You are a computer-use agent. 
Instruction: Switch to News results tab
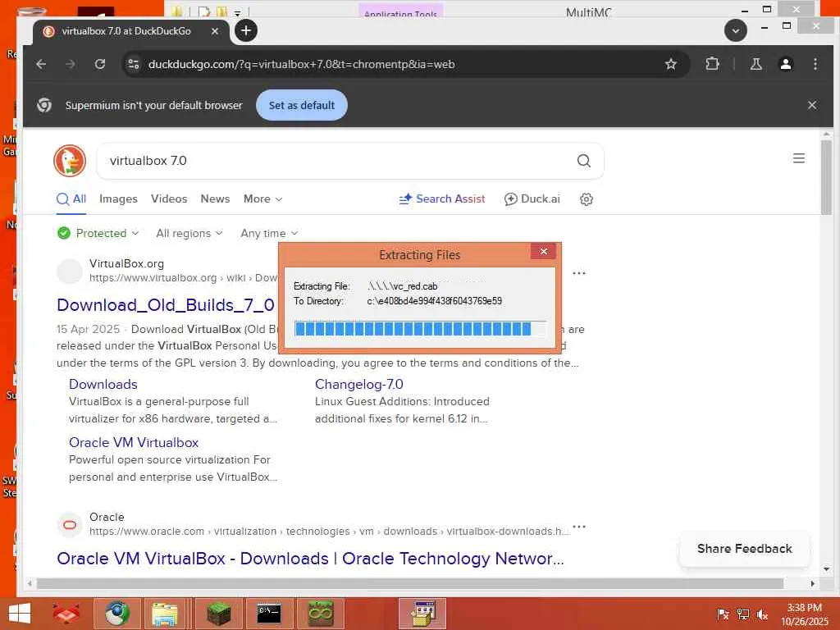[215, 199]
